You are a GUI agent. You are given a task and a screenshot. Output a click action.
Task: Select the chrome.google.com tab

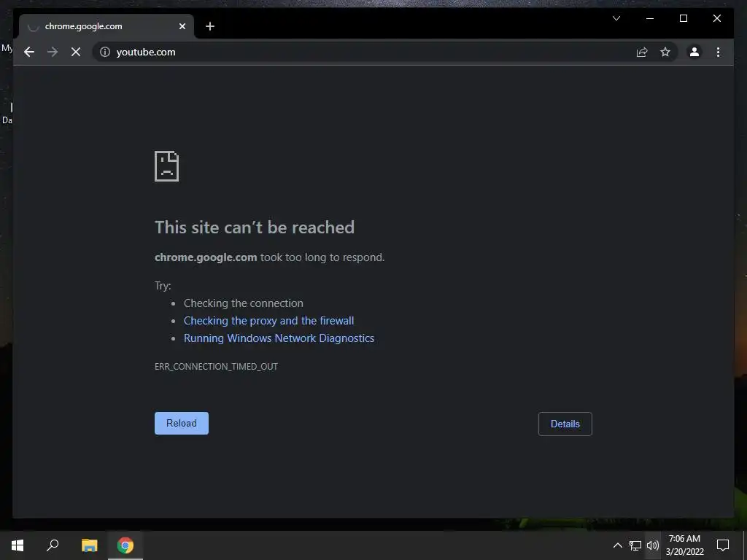107,26
